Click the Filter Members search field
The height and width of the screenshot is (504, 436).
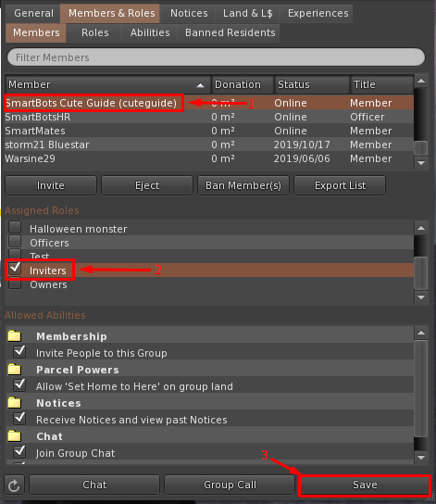click(x=216, y=57)
